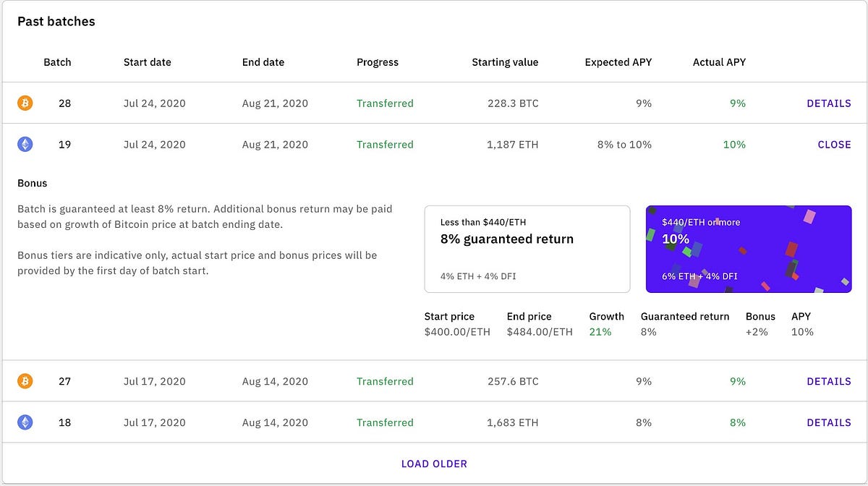Sort by the Expected APY column header

tap(618, 61)
